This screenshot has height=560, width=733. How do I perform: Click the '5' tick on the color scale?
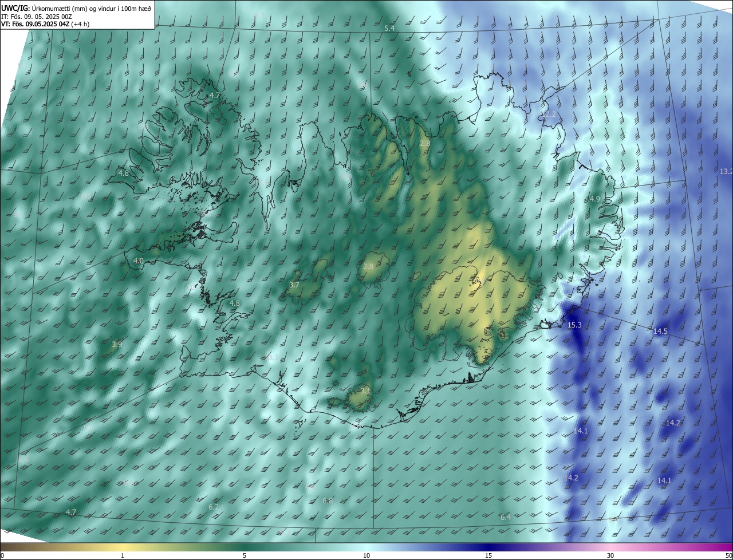coord(245,555)
